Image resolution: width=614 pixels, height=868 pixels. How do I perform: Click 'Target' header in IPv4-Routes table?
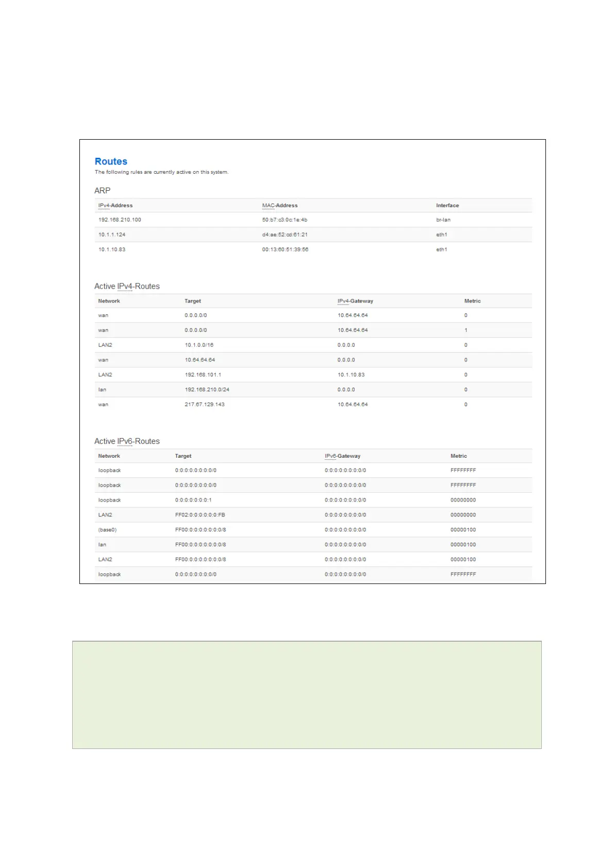[193, 301]
